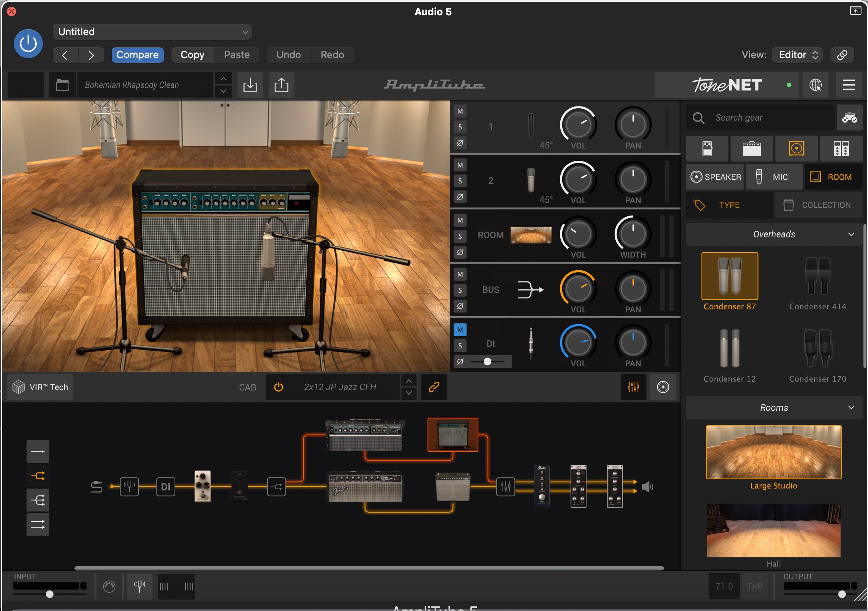868x611 pixels.
Task: Solo mic channel 1
Action: (460, 127)
